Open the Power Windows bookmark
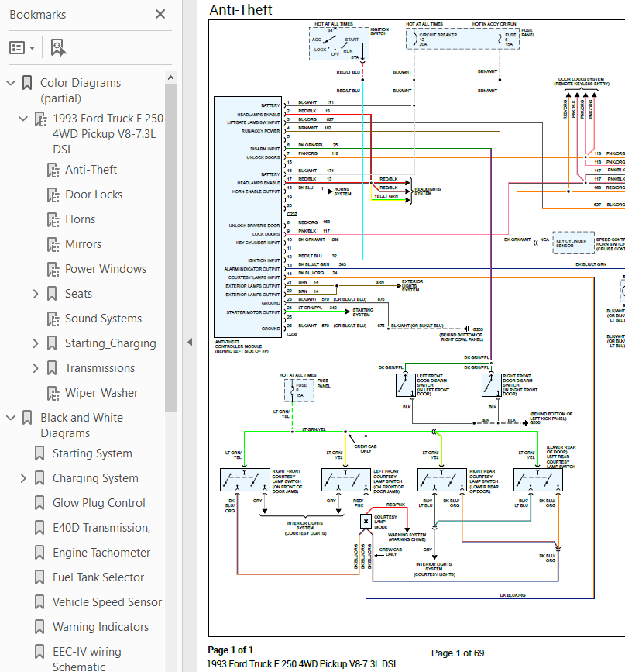 pyautogui.click(x=105, y=269)
